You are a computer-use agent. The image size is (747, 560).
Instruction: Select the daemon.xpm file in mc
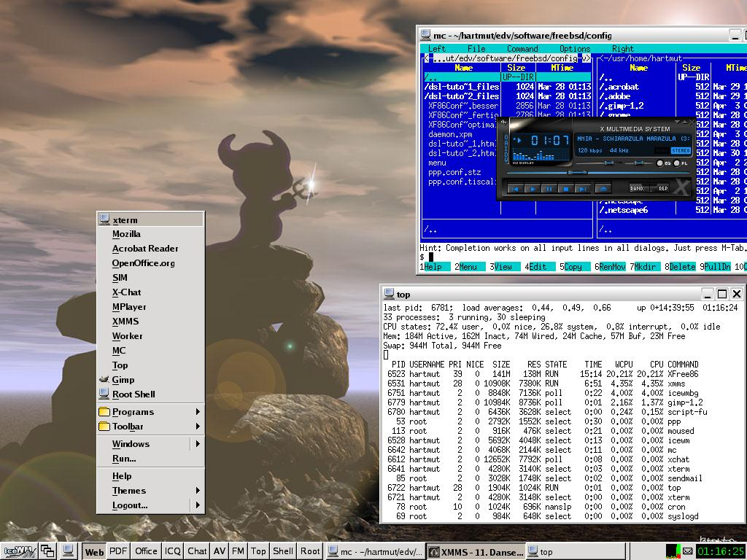click(x=450, y=134)
